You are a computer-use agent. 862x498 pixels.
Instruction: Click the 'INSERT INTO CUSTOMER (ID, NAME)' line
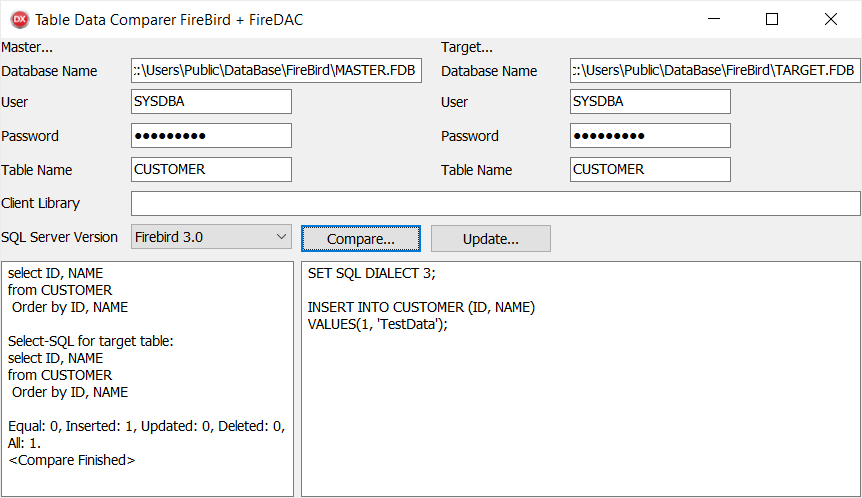click(421, 307)
